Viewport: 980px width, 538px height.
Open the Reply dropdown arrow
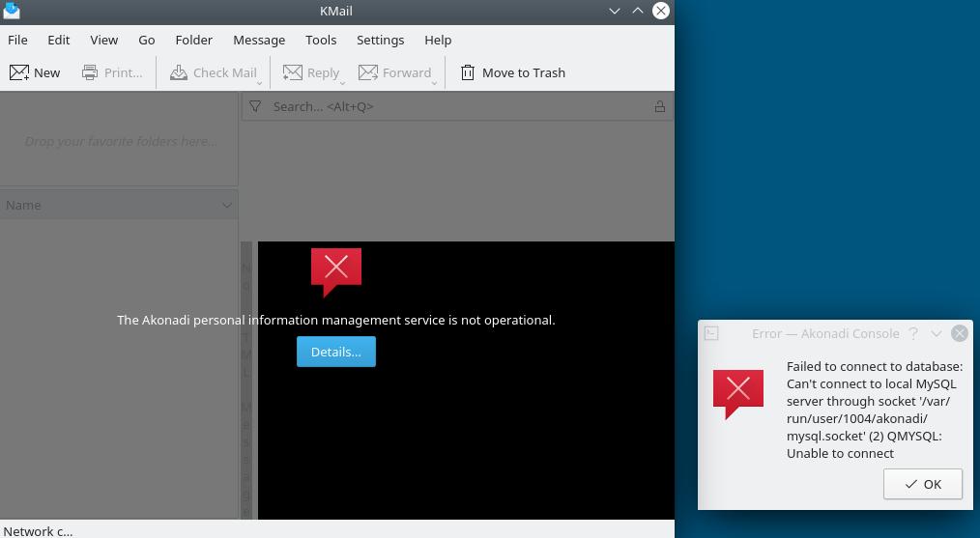point(342,82)
